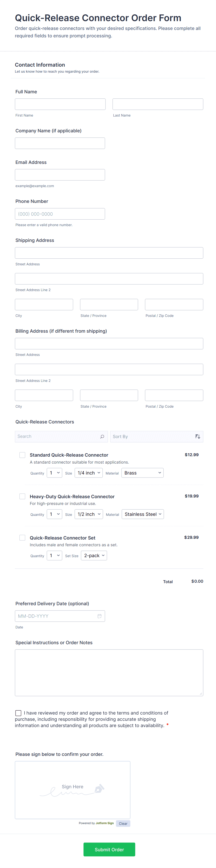Click the Sign Here signature pad
The width and height of the screenshot is (216, 868).
[x=72, y=790]
